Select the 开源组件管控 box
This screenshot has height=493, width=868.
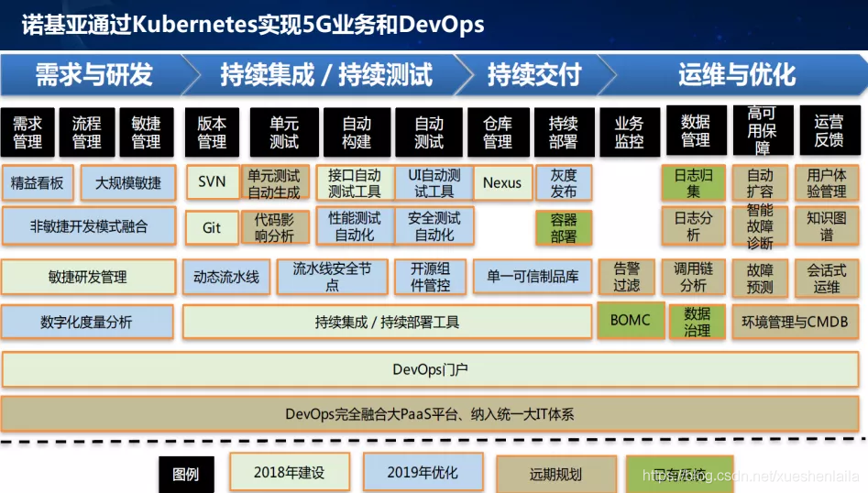pos(430,277)
